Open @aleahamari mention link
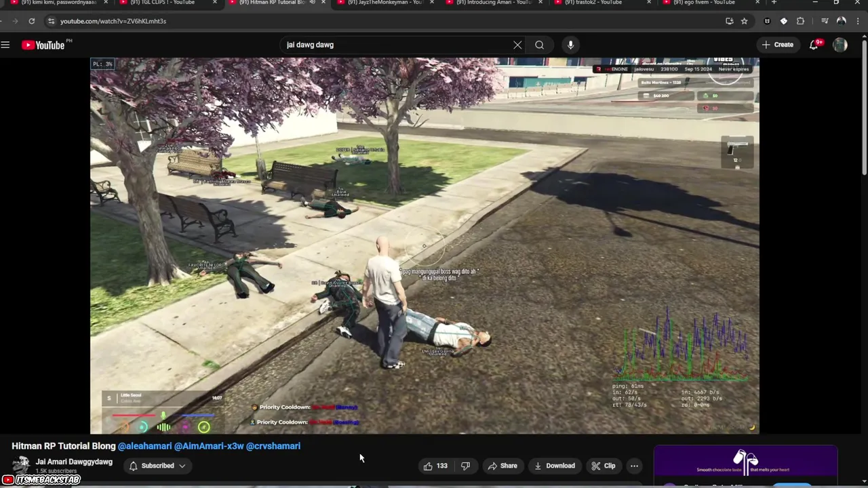The image size is (868, 488). [144, 446]
